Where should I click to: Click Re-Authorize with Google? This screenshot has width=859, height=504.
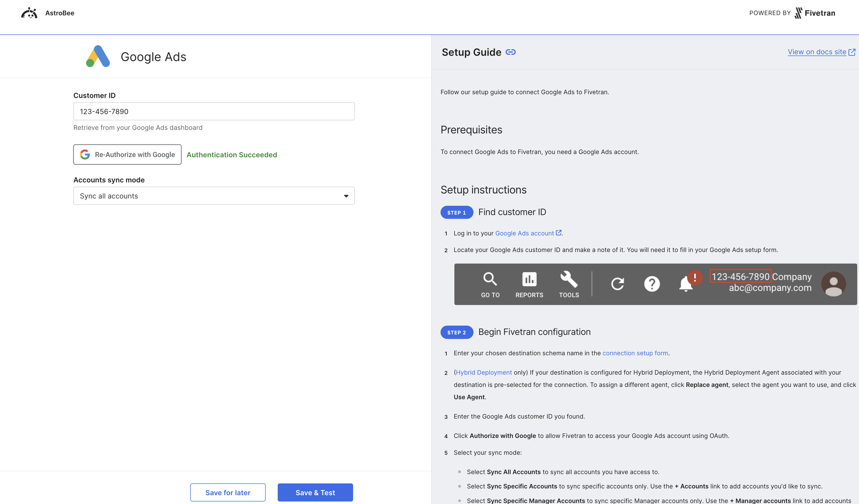tap(127, 154)
